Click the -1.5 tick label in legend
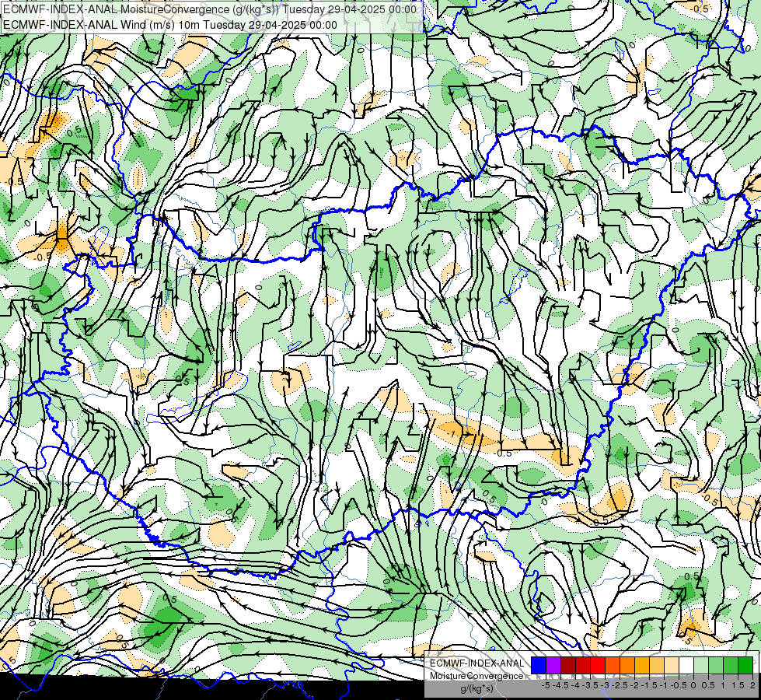This screenshot has height=700, width=761. [649, 685]
